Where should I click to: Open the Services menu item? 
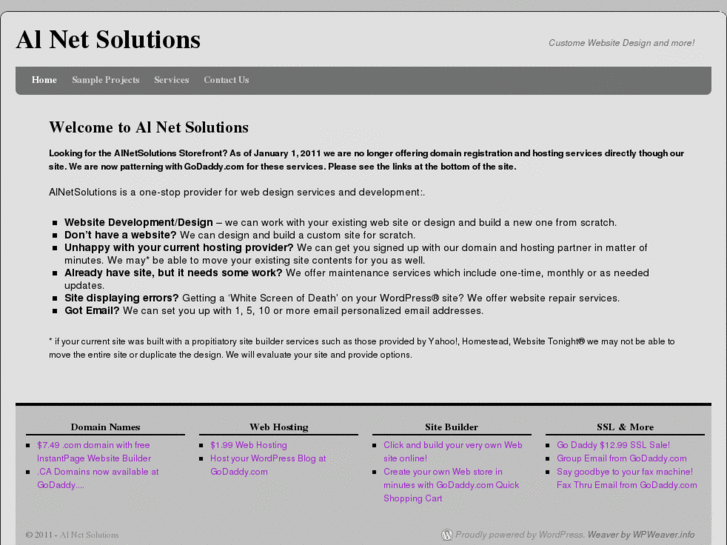(172, 80)
